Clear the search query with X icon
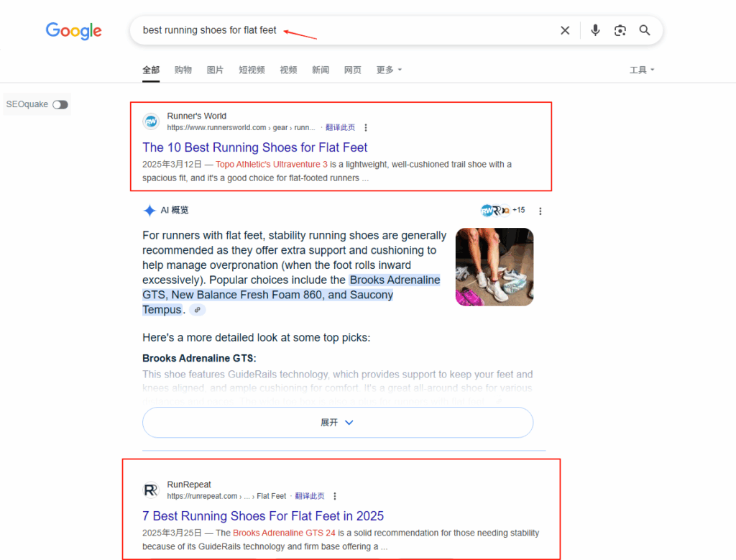The width and height of the screenshot is (736, 560). pyautogui.click(x=565, y=30)
